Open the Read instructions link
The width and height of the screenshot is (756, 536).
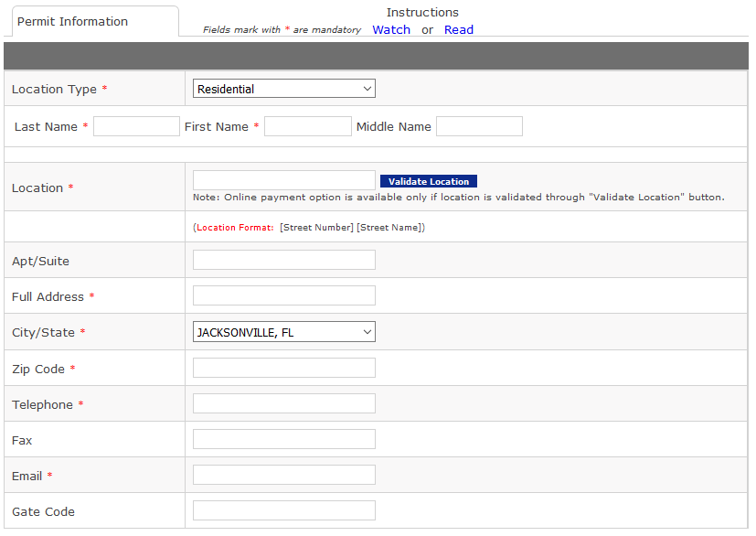click(459, 30)
